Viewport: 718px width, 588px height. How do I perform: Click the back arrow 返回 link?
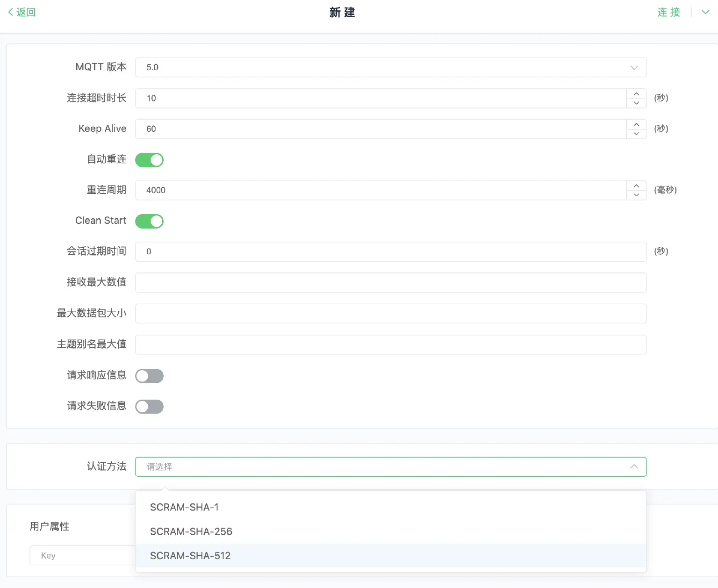[22, 12]
